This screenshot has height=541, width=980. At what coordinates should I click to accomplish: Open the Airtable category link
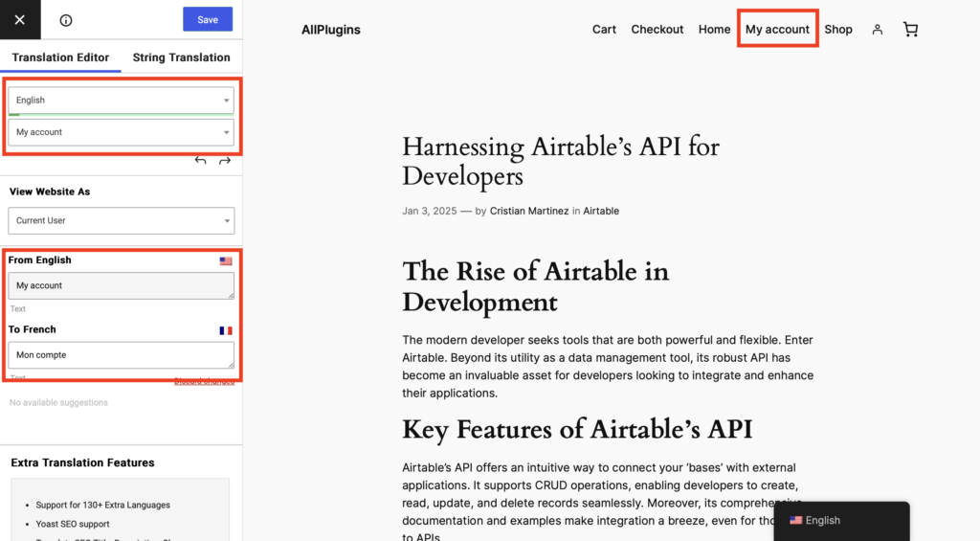point(601,211)
